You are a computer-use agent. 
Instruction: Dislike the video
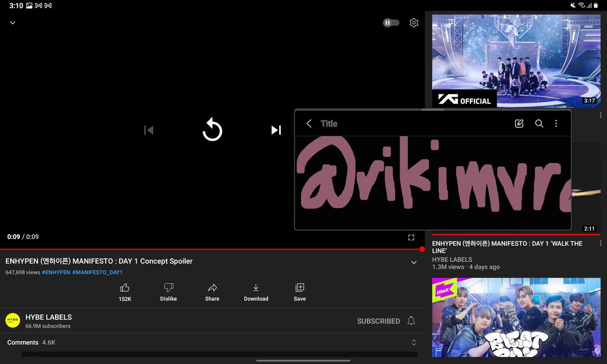[168, 293]
